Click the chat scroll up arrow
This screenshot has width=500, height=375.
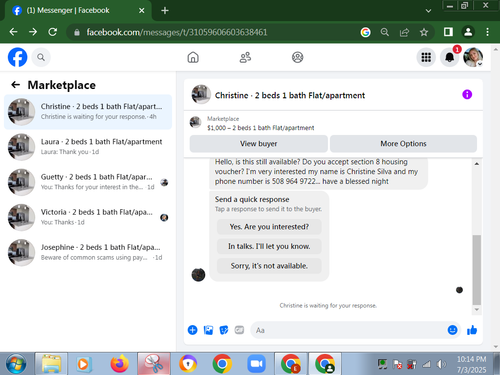[477, 164]
